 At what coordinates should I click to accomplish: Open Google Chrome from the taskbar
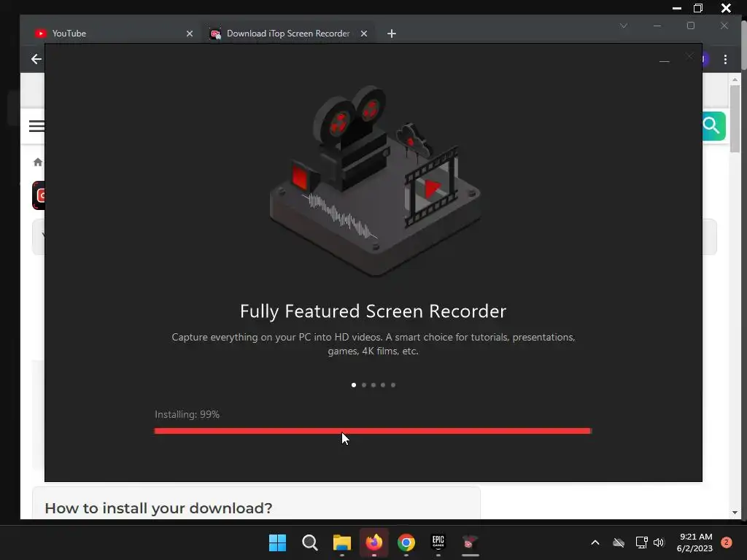point(406,542)
